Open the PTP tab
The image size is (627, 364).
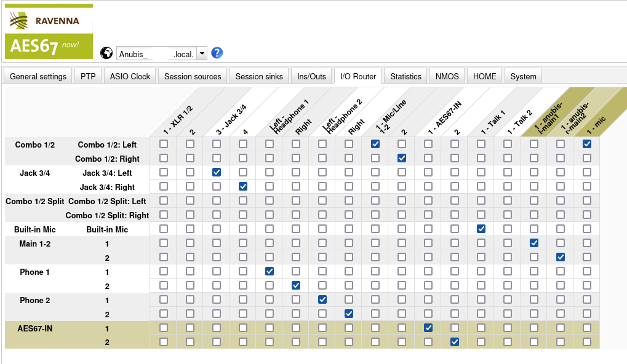(x=88, y=76)
